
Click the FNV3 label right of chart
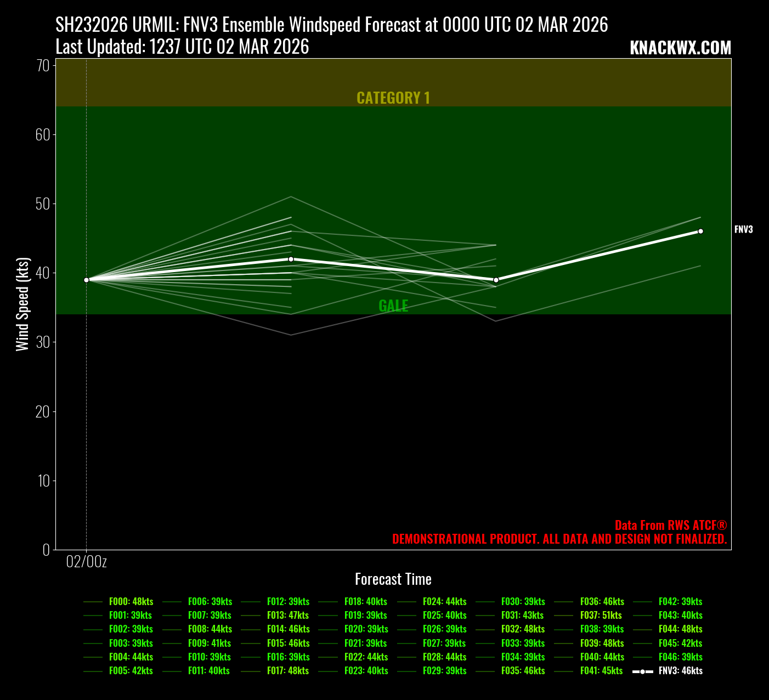tap(743, 230)
